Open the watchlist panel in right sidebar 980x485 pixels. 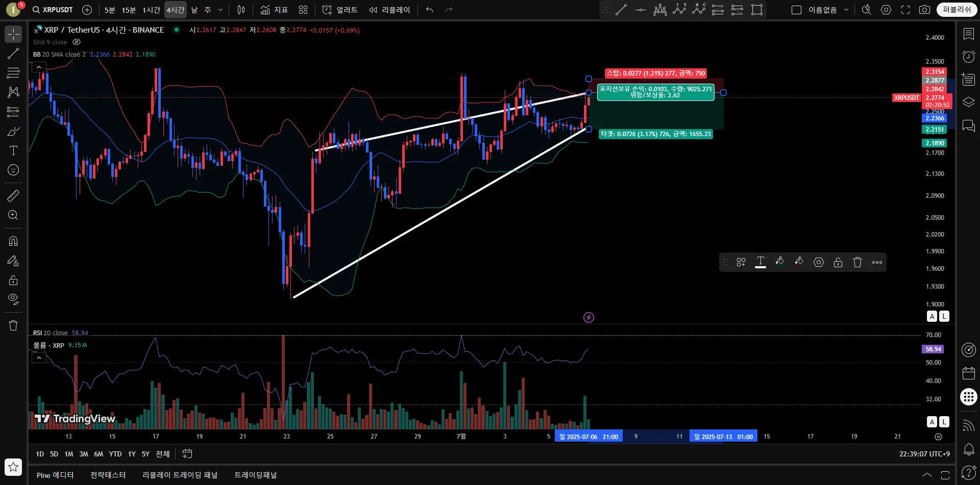click(x=968, y=34)
